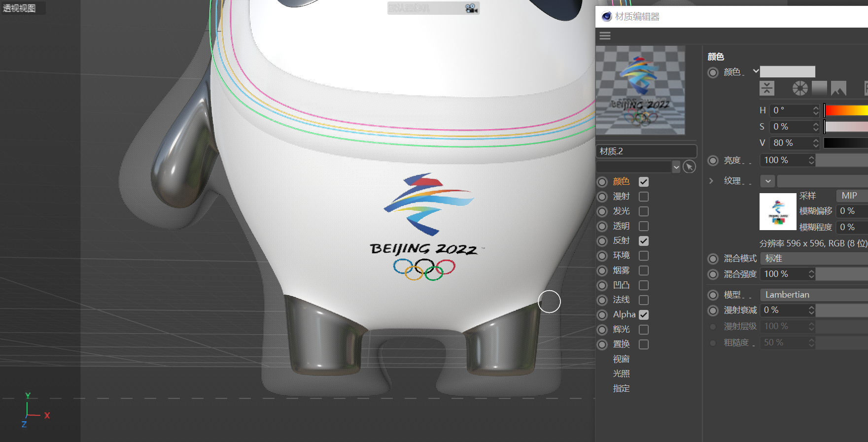This screenshot has width=868, height=442.
Task: Click the animation dot next to 漫射 channel
Action: click(x=602, y=197)
